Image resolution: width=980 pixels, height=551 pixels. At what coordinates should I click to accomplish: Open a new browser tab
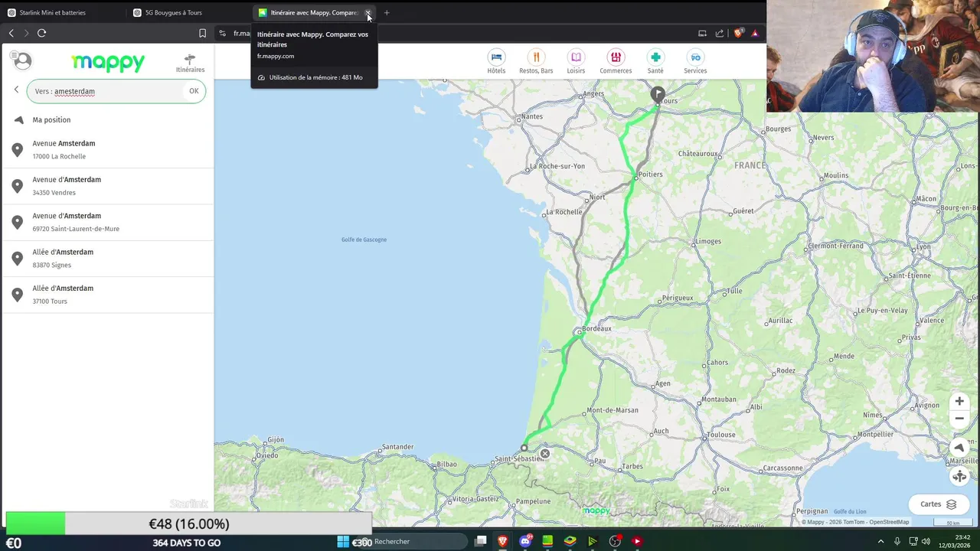[387, 12]
